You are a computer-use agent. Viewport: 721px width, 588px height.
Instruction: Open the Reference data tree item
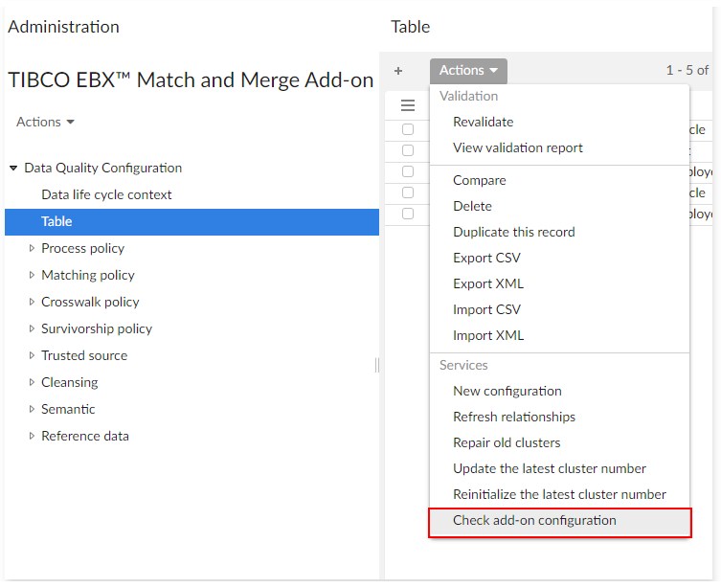84,436
